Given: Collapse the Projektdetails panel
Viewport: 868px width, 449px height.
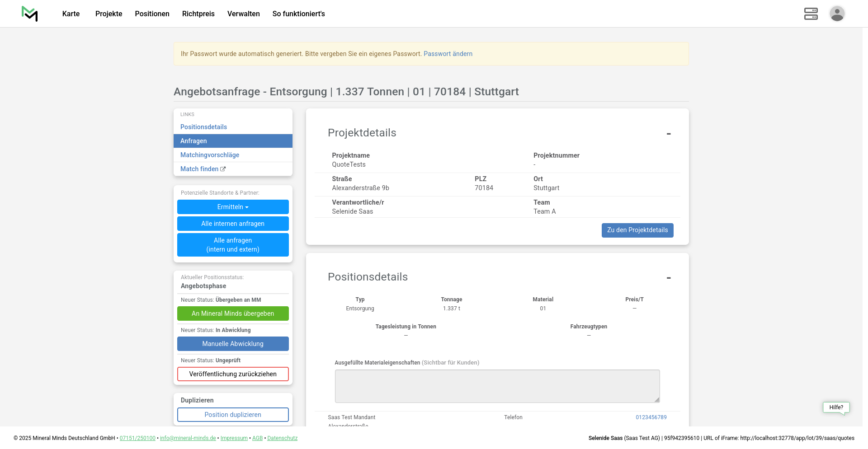Looking at the screenshot, I should (668, 134).
